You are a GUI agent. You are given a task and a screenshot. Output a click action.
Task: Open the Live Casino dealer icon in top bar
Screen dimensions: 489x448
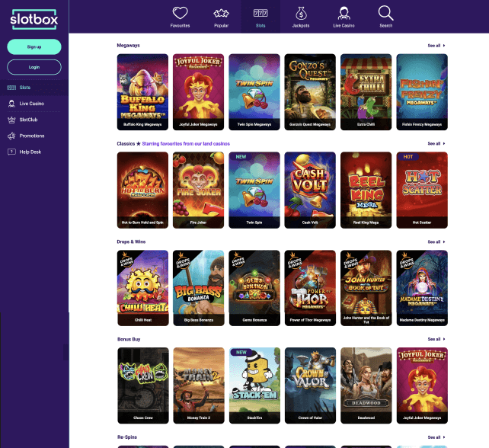click(344, 14)
